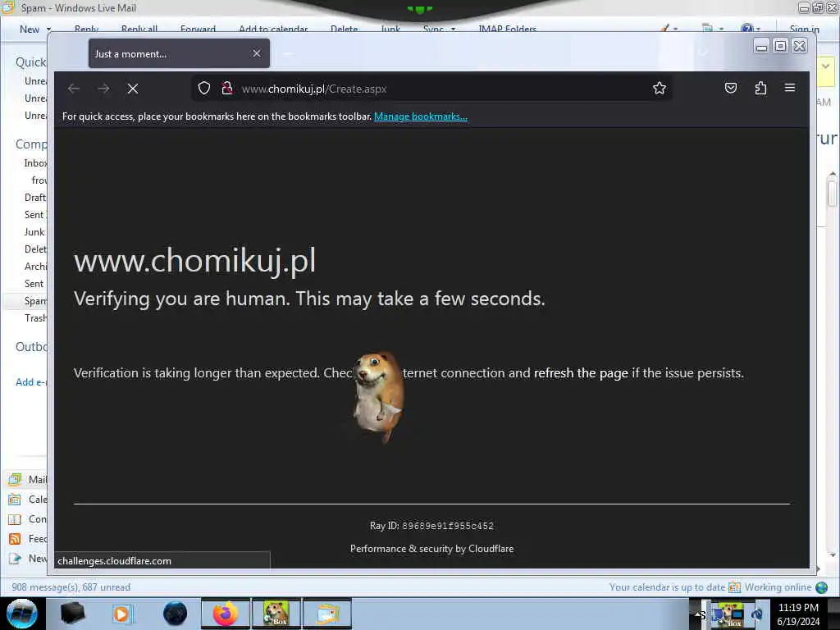Open the Newsgroups icon in Live Mail sidebar
The height and width of the screenshot is (630, 840).
click(15, 559)
